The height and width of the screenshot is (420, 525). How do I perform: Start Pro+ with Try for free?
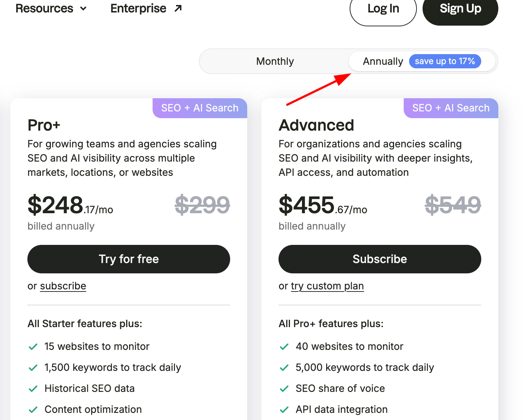[x=129, y=259]
